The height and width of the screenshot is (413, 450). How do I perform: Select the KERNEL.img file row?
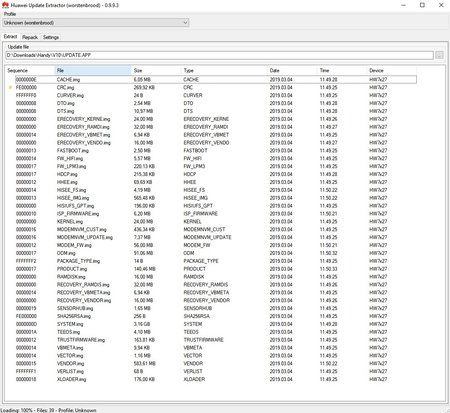[216, 222]
